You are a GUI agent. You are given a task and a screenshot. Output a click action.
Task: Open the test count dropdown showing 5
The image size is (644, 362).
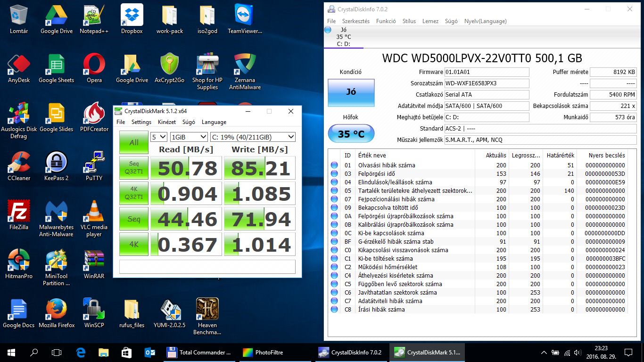158,137
